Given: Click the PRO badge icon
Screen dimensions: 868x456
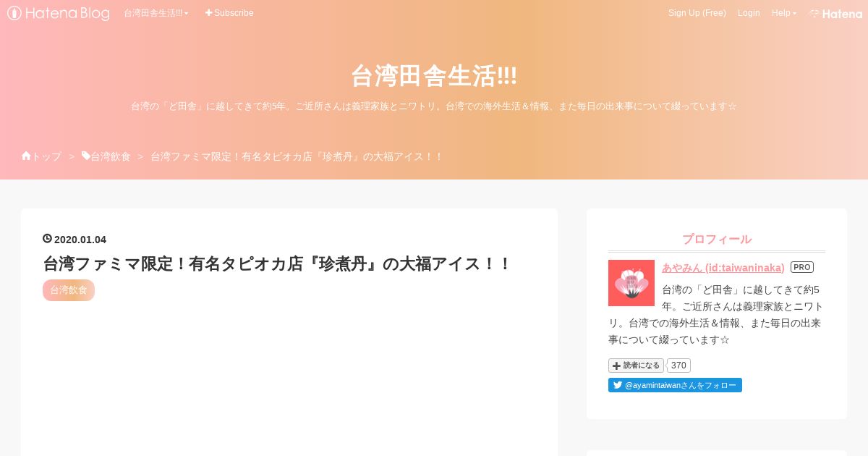Looking at the screenshot, I should click(802, 267).
